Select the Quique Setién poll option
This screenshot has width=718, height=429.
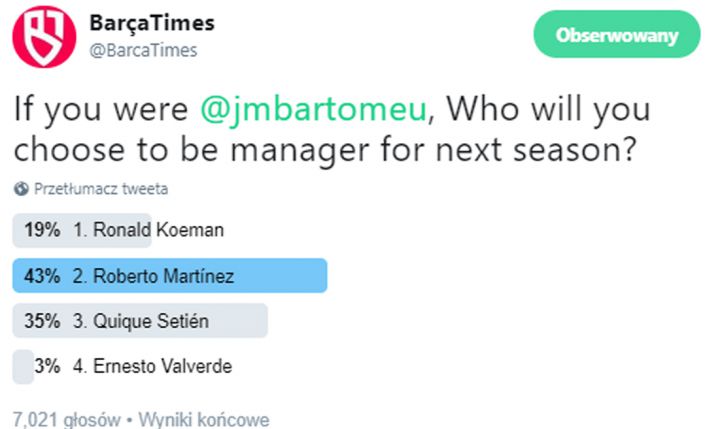[x=141, y=321]
